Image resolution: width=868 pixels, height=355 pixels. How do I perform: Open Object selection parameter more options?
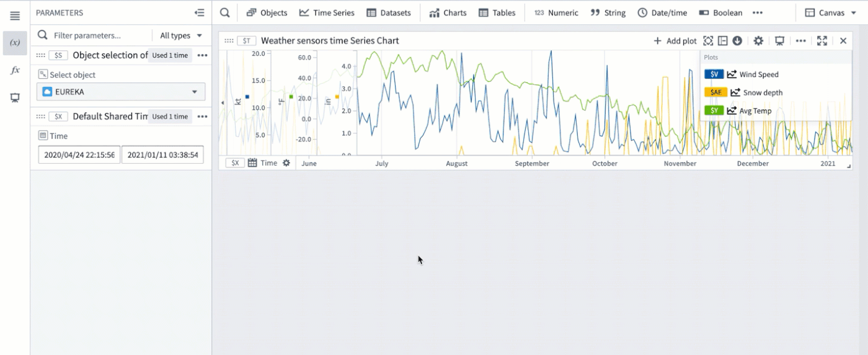(x=202, y=55)
